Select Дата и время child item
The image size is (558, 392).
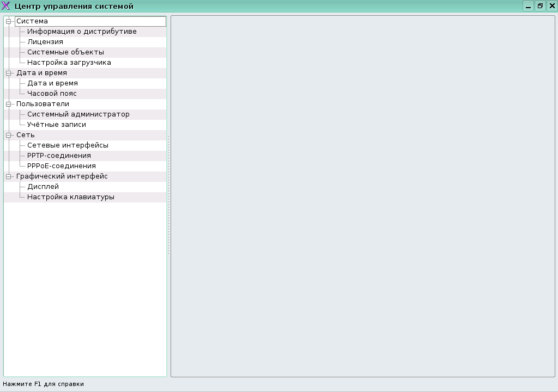point(52,83)
